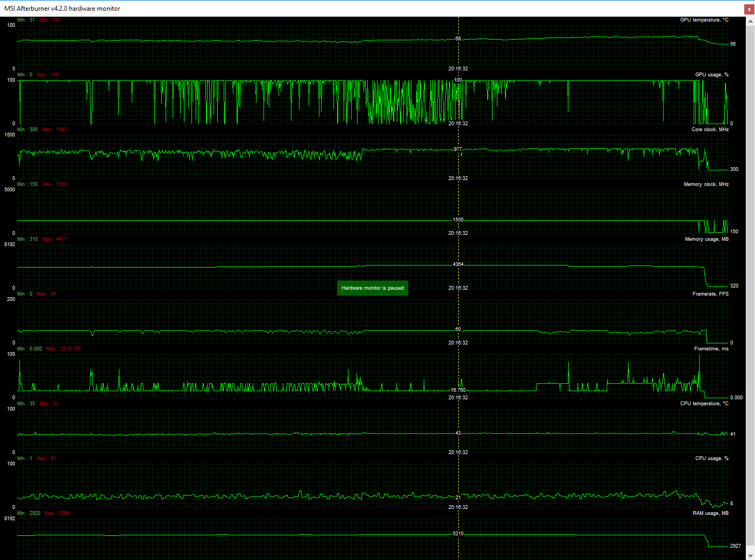Select the 'GPU temperature, °C' graph label
This screenshot has height=560, width=755.
[x=704, y=20]
